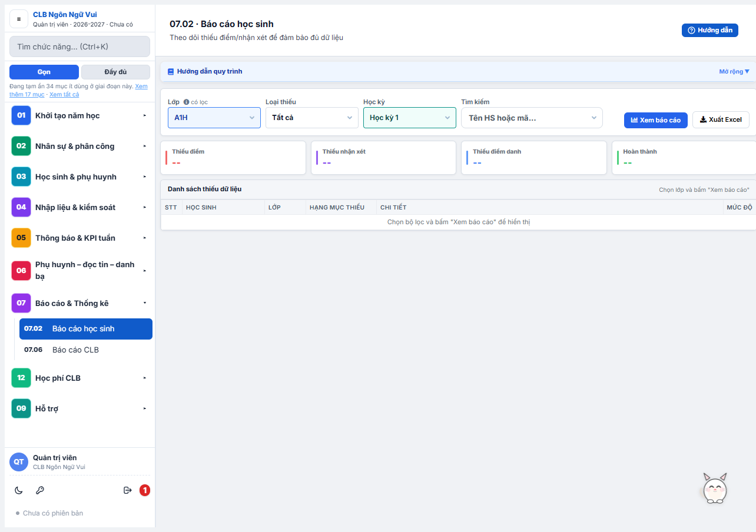Click the 07 Báo cáo & Thống kê icon

click(x=21, y=303)
